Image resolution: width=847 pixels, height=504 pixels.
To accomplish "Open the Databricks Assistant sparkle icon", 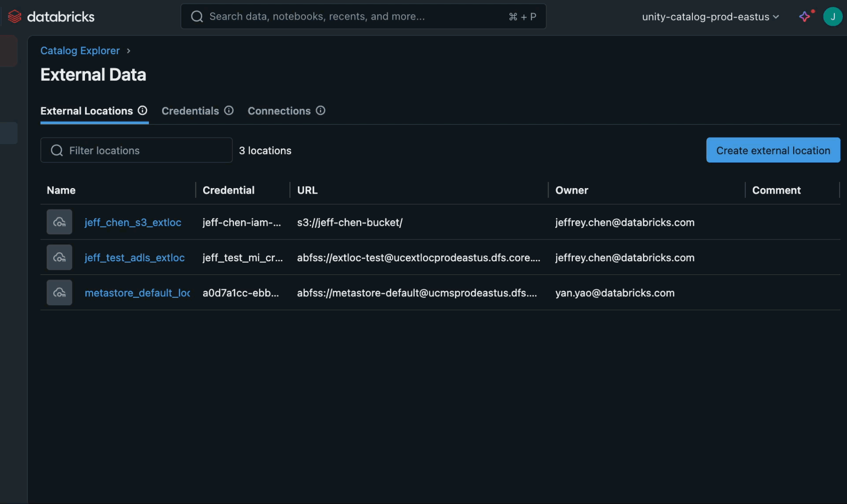I will coord(804,17).
